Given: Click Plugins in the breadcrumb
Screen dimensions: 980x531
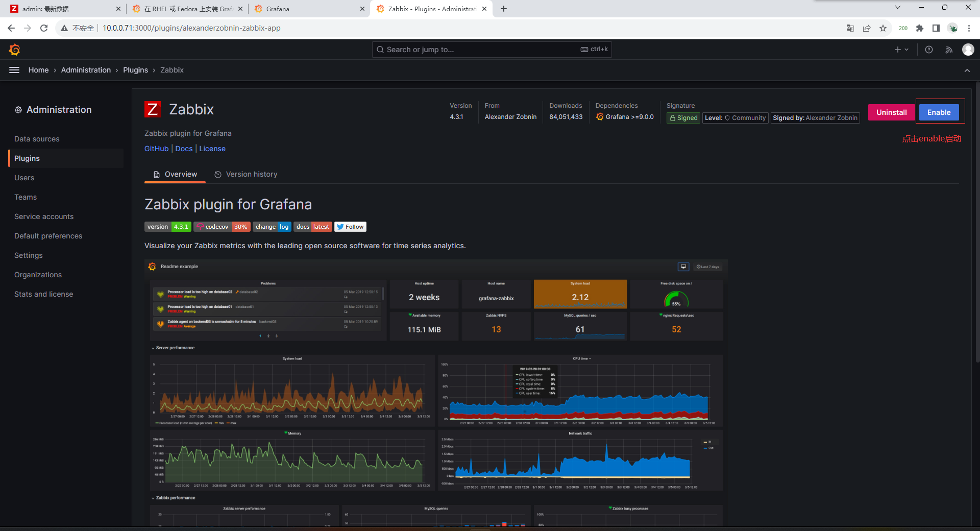Looking at the screenshot, I should pyautogui.click(x=135, y=70).
